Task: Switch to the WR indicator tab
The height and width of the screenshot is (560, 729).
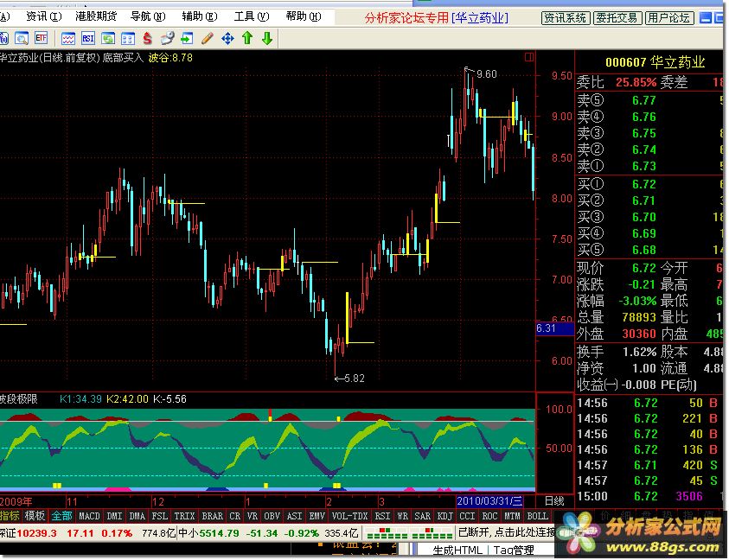Action: [403, 516]
